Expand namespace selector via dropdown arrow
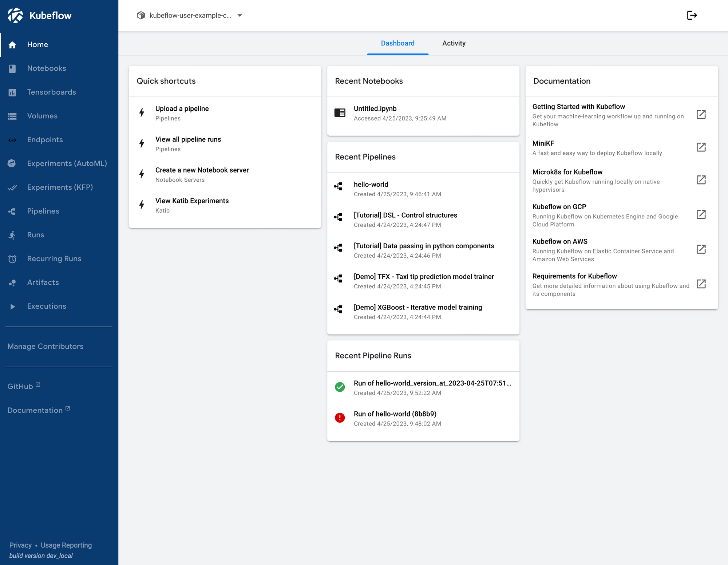The image size is (728, 565). 240,15
